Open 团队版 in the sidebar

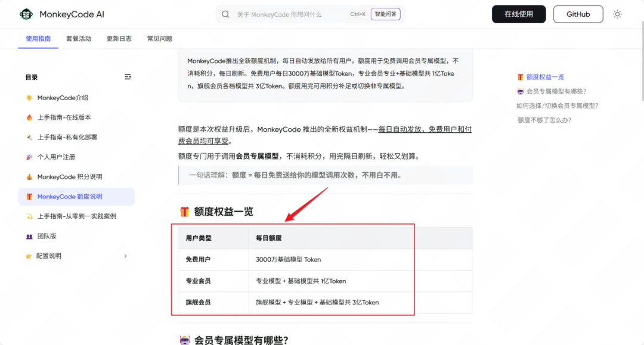coord(76,237)
